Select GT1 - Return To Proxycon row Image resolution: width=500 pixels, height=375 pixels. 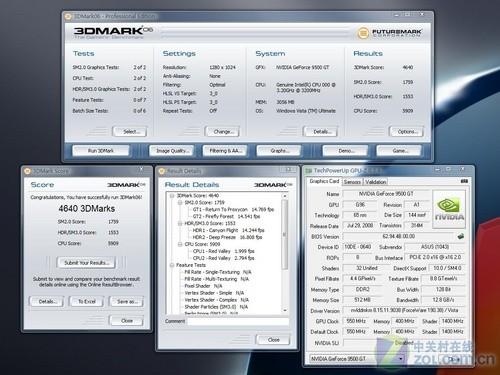233,210
